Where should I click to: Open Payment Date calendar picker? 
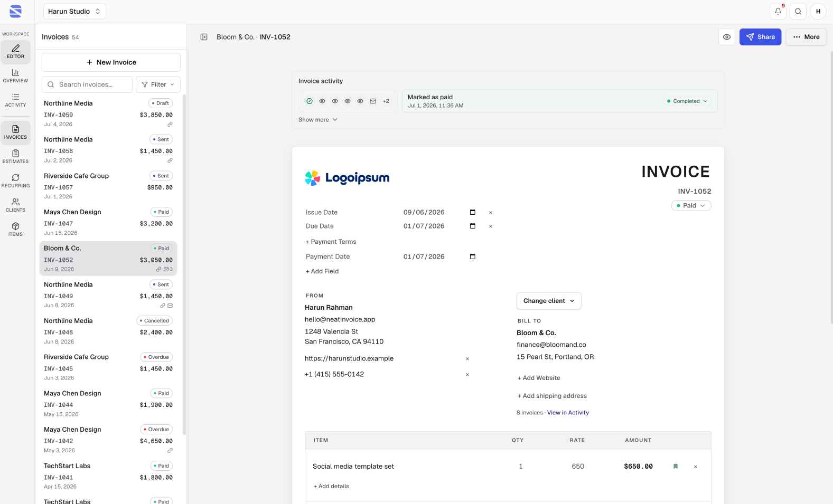coord(473,256)
